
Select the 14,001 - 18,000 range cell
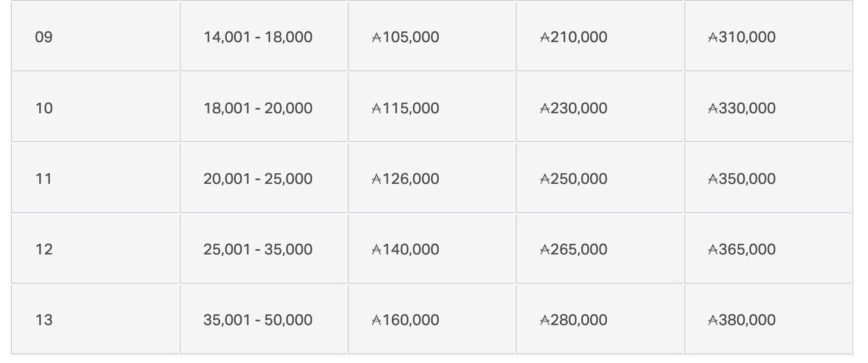(x=258, y=37)
